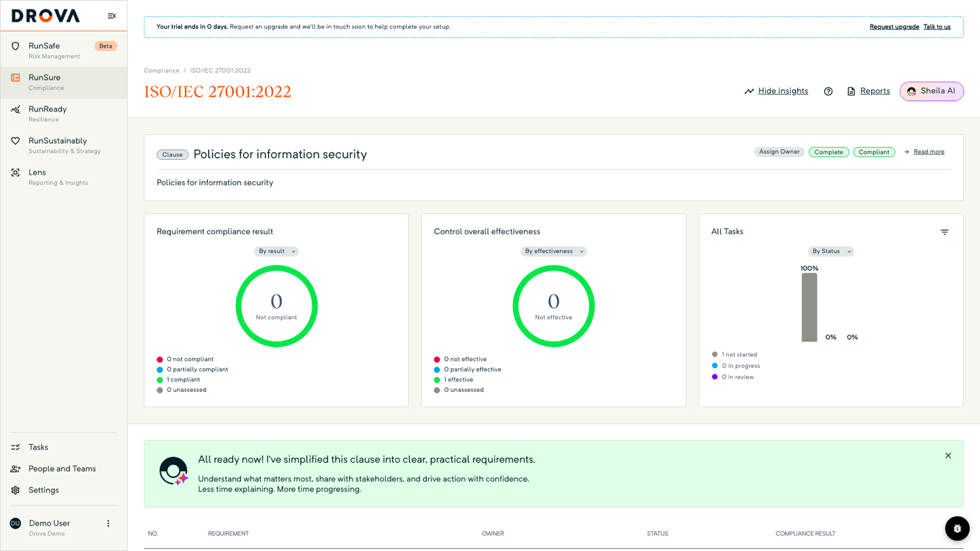Image resolution: width=980 pixels, height=551 pixels.
Task: Click the green 1 effective legend dot
Action: (437, 380)
